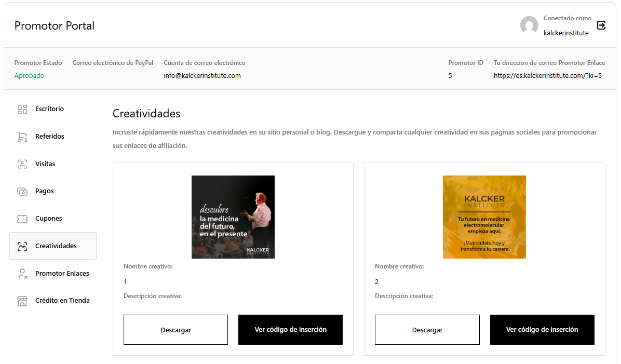Click the Creatividades sidebar icon

click(22, 246)
